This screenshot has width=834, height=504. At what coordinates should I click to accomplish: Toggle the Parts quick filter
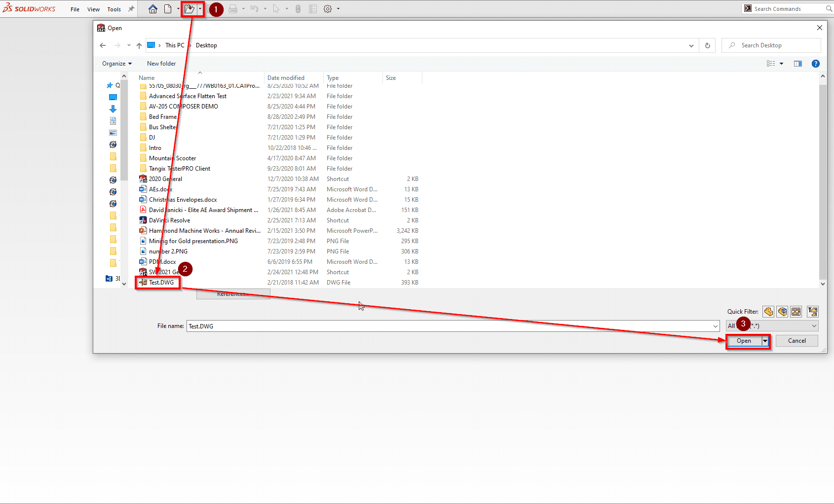tap(768, 312)
